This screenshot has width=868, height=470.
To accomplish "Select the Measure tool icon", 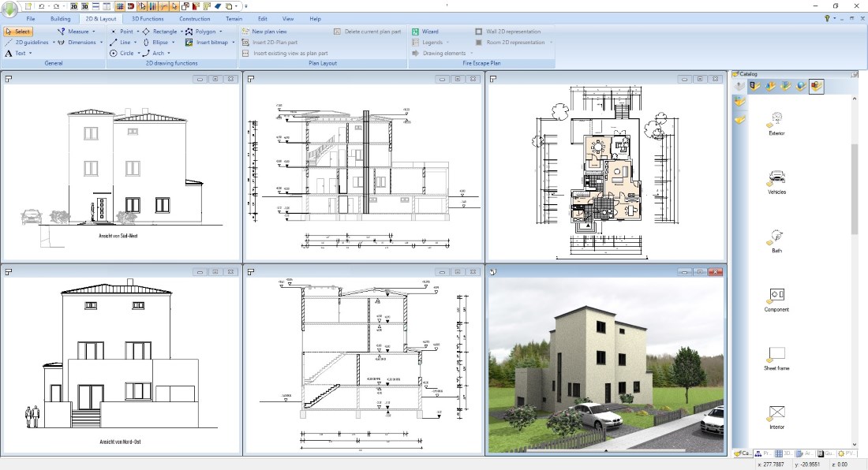I will coord(61,32).
